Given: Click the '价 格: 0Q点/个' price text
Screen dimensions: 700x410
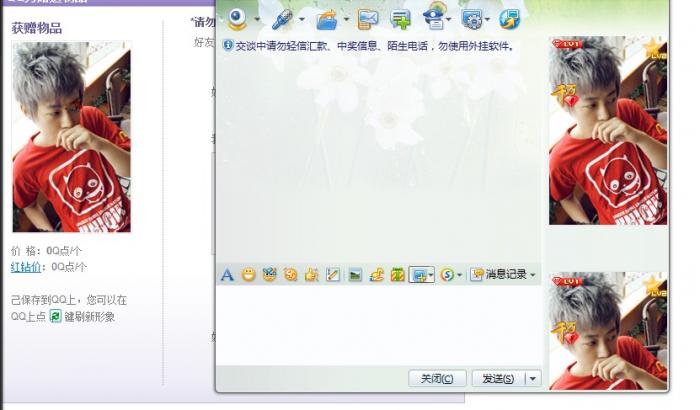Looking at the screenshot, I should click(46, 251).
